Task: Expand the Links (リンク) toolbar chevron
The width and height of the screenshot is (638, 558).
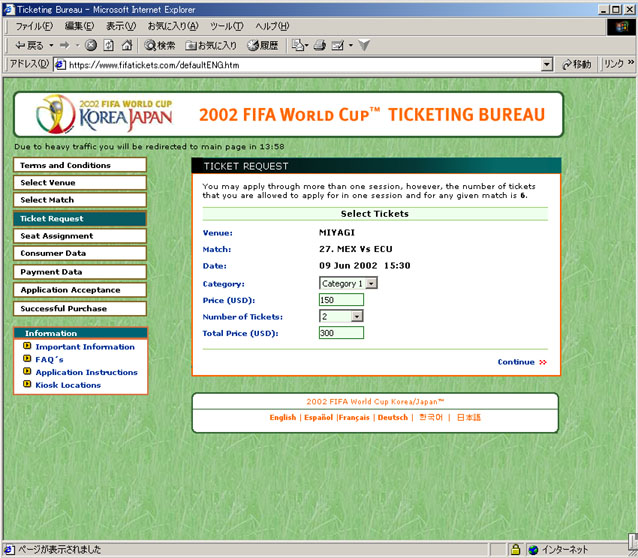Action: coord(631,62)
